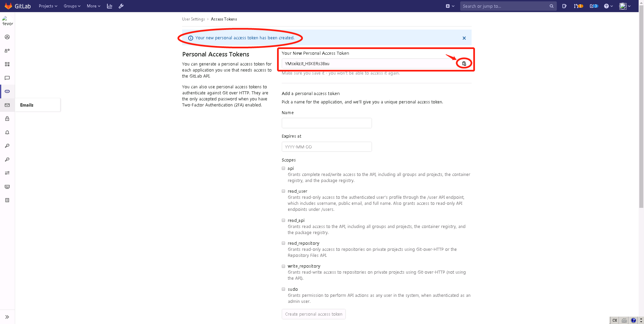Open the SSH Keys settings icon
The image size is (644, 324).
pyautogui.click(x=7, y=146)
